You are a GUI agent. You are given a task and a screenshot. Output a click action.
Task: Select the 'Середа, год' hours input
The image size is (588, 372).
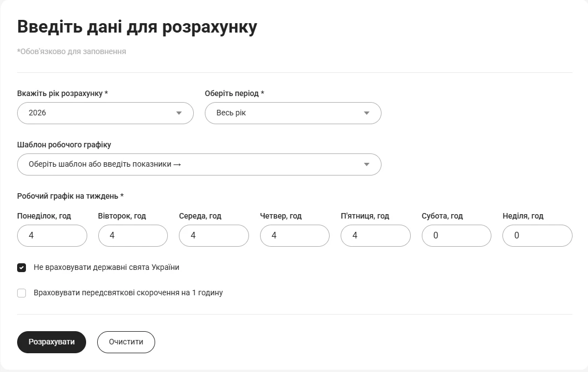(214, 236)
